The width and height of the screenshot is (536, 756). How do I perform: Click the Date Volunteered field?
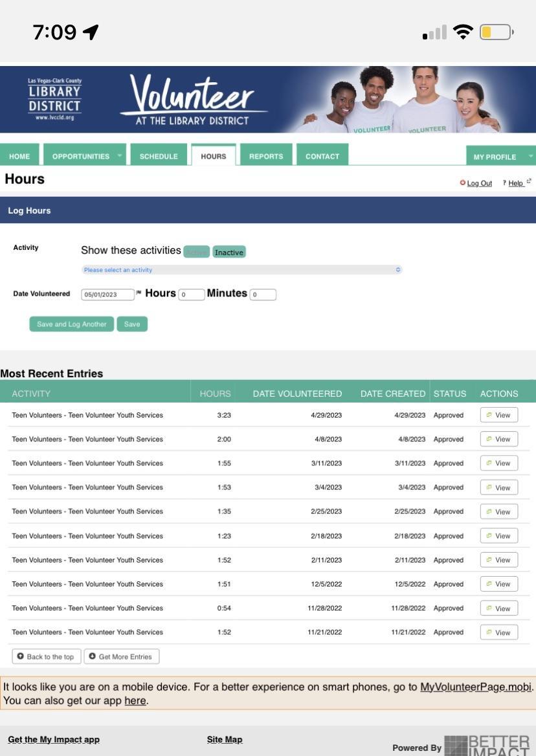click(107, 294)
